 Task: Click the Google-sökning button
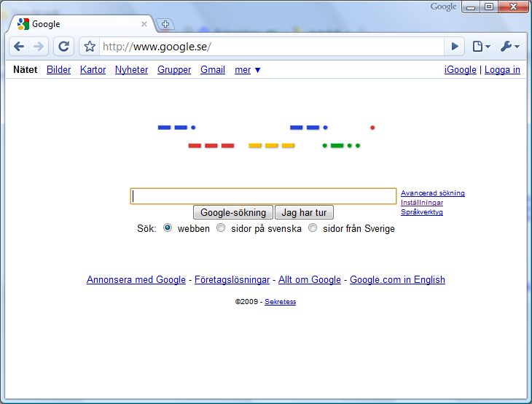[233, 212]
